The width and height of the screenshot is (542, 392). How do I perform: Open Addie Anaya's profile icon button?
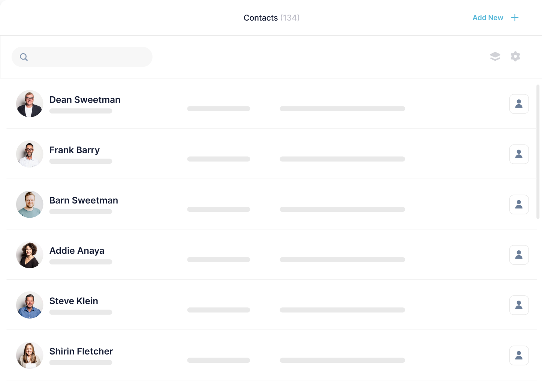[x=519, y=255]
